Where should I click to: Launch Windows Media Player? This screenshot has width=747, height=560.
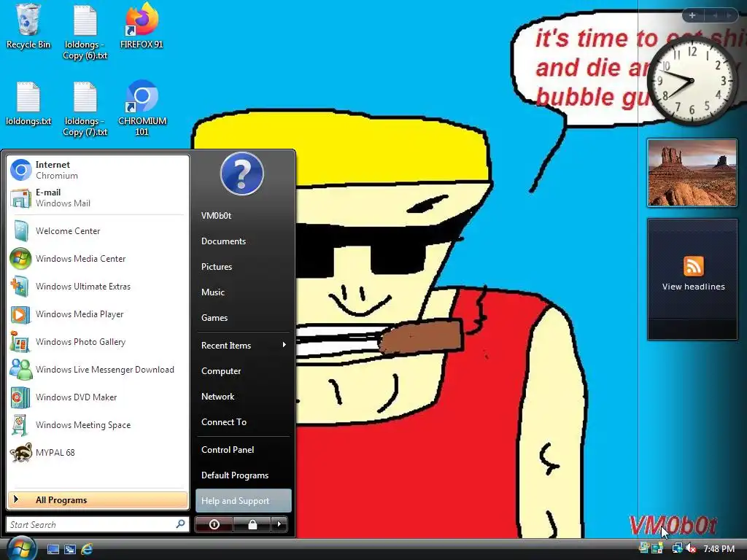click(x=98, y=314)
